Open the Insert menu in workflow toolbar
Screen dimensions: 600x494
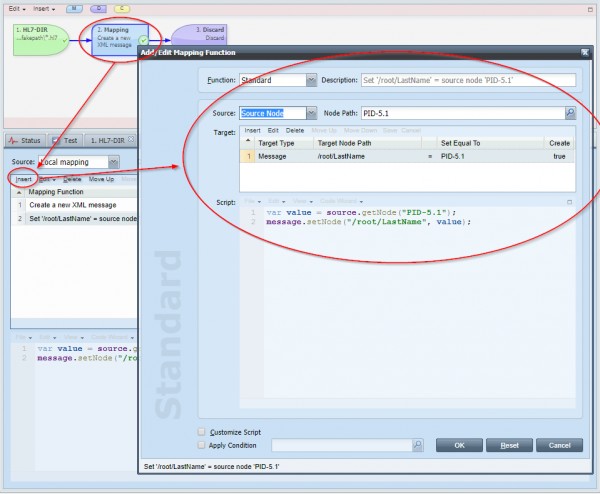[44, 8]
